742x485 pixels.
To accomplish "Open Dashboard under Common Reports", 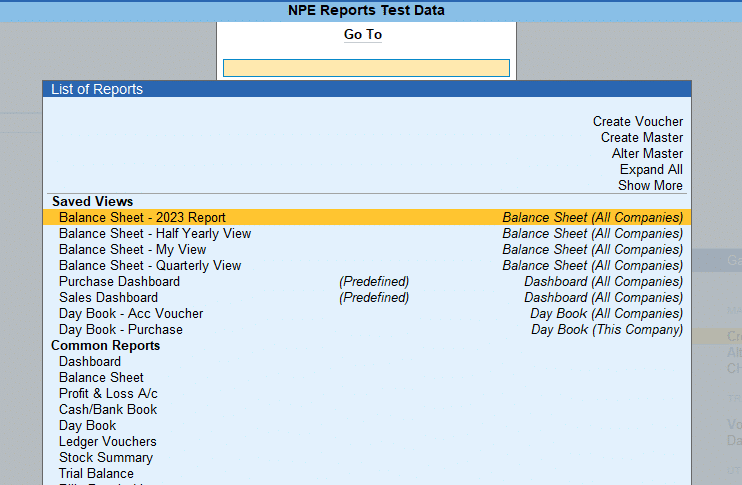I will pos(90,362).
